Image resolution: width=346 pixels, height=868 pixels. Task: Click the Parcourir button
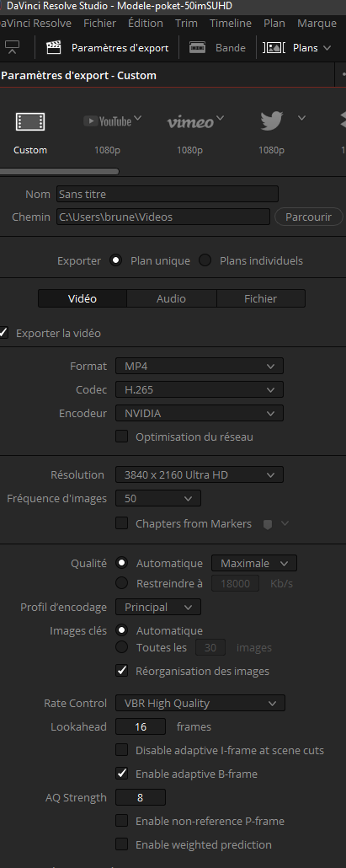308,217
